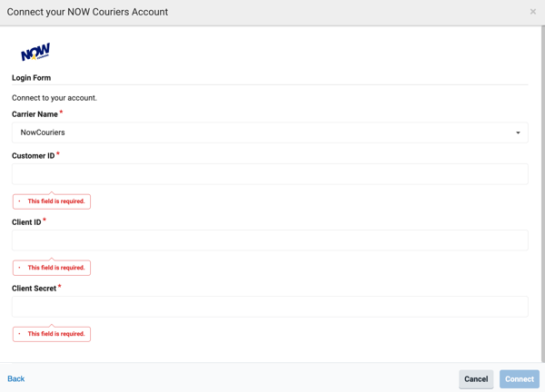This screenshot has height=392, width=545.
Task: Go Back using the Back link
Action: pos(16,378)
